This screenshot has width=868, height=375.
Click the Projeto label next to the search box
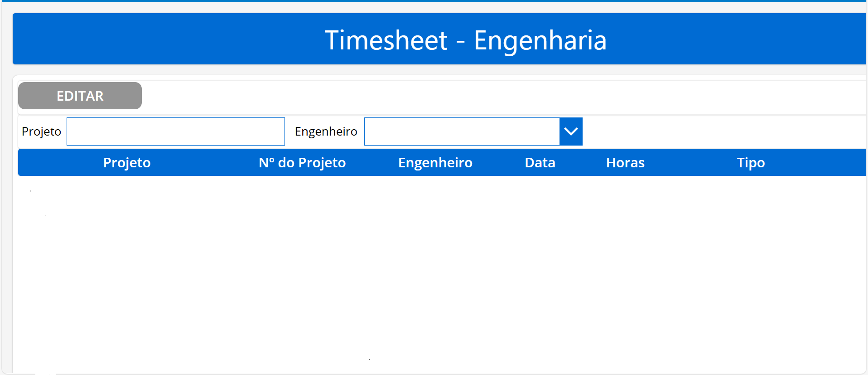[41, 131]
